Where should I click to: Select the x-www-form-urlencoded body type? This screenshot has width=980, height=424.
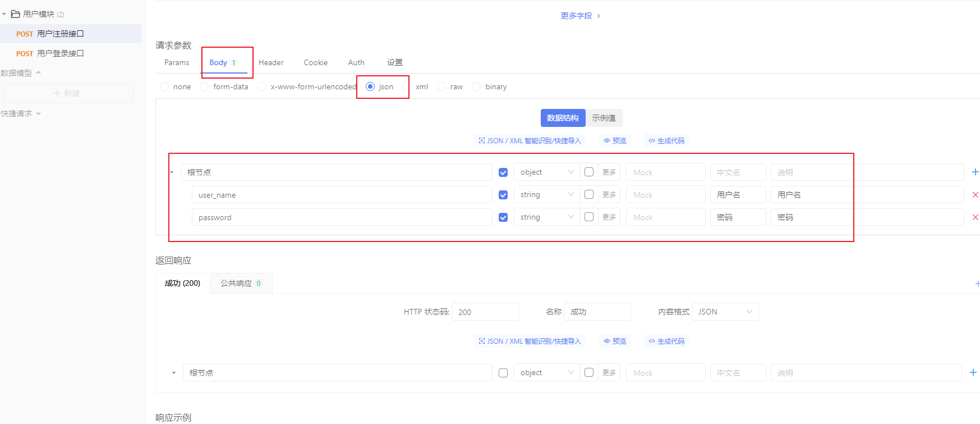pyautogui.click(x=261, y=86)
